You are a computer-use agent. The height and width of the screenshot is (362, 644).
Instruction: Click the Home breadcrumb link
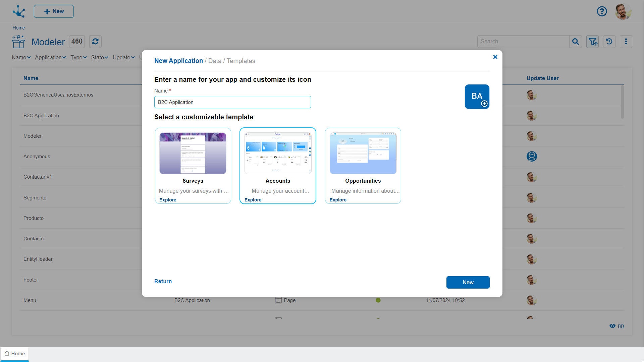19,28
